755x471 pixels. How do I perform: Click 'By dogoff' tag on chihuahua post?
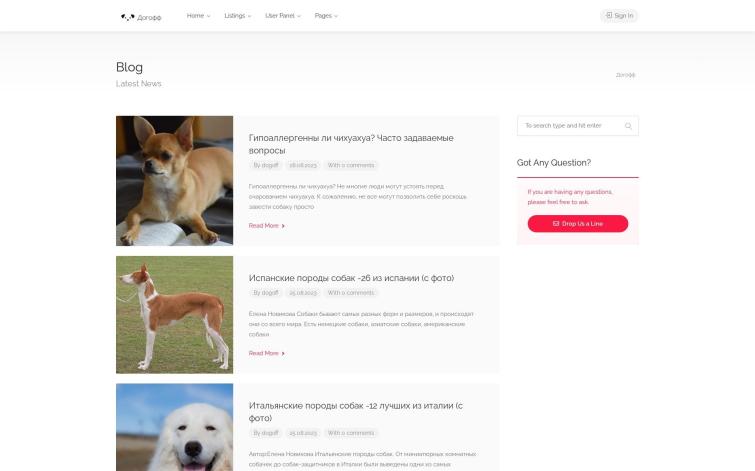(x=266, y=165)
